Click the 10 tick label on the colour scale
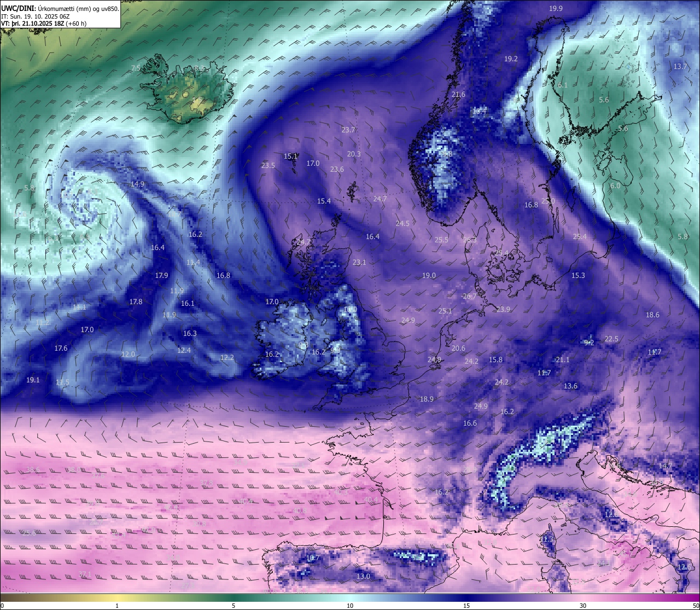The image size is (700, 610). [350, 606]
